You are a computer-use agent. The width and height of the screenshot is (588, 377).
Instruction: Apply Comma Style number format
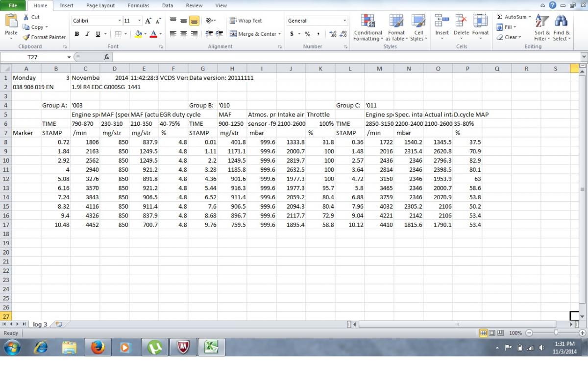(318, 34)
